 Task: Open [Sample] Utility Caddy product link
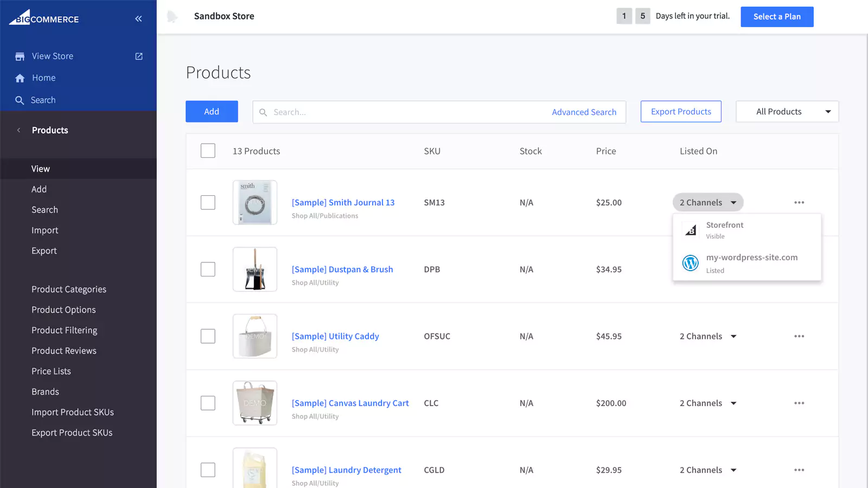coord(335,336)
